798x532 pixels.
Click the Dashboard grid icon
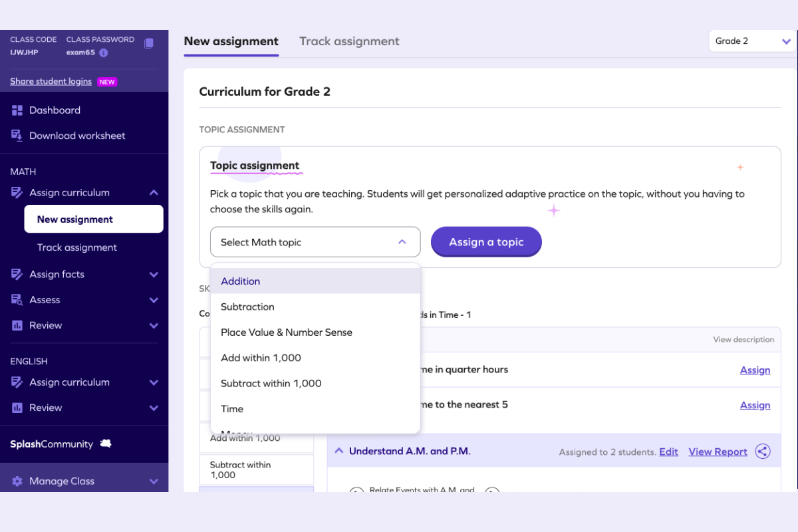click(x=17, y=110)
